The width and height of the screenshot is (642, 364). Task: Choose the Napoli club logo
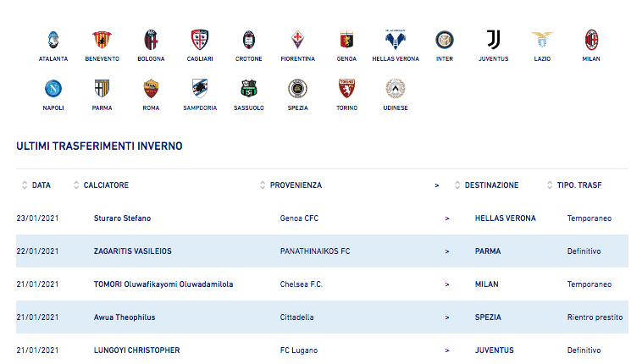(x=53, y=88)
